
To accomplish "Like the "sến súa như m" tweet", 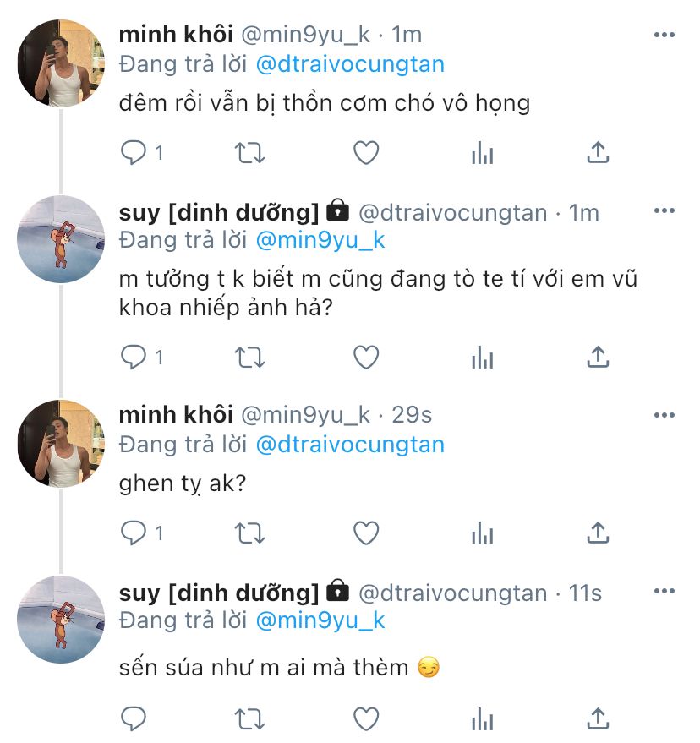I will 365,719.
